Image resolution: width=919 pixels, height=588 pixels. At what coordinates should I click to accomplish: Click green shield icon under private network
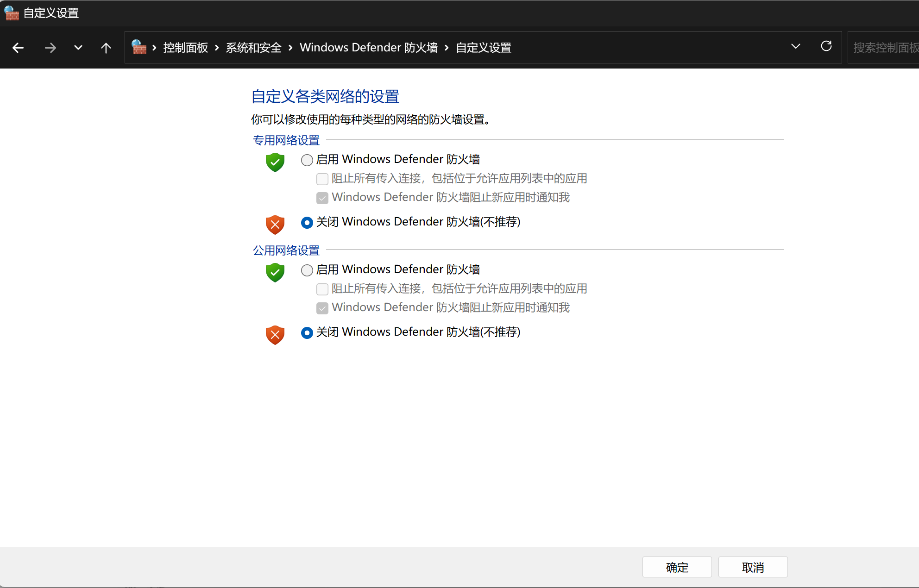(x=275, y=162)
